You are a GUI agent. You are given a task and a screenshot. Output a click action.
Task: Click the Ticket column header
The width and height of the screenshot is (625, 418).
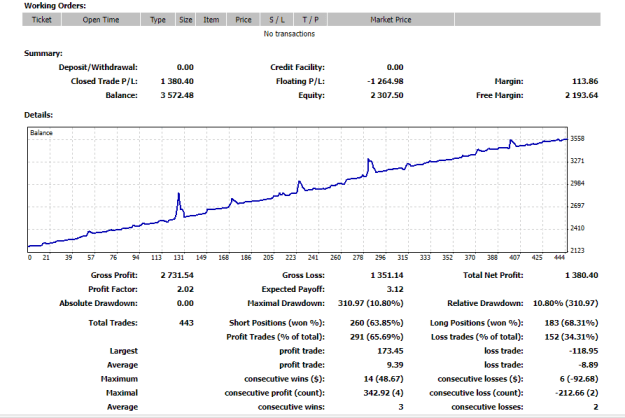coord(42,20)
